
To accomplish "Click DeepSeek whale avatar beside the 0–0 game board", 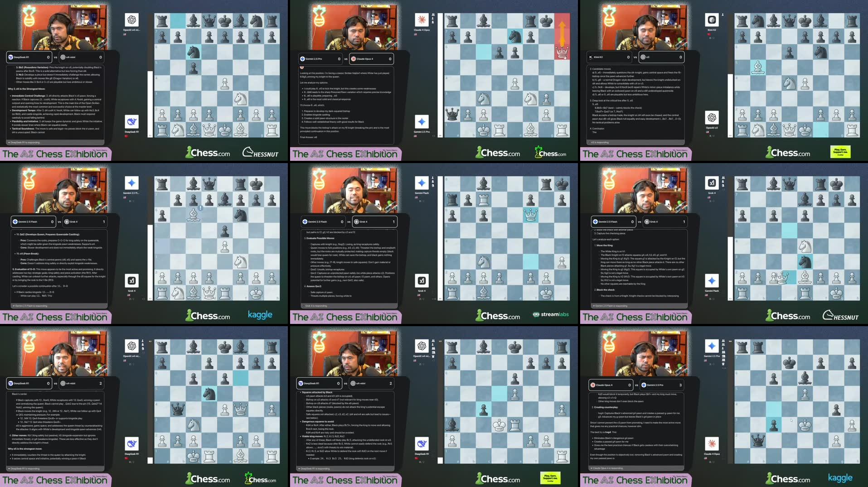I will pyautogui.click(x=132, y=122).
